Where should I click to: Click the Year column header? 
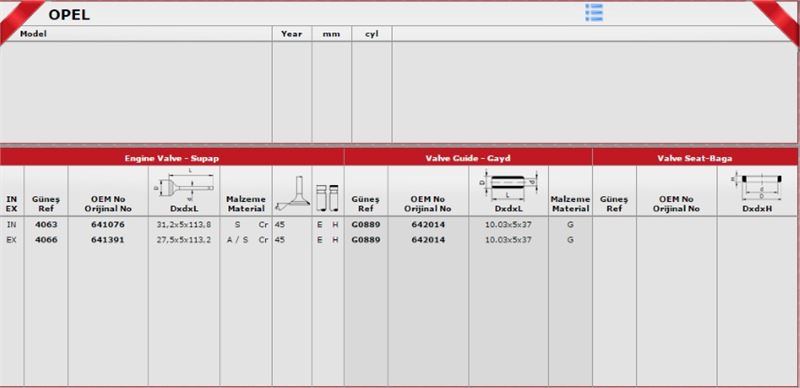[291, 34]
